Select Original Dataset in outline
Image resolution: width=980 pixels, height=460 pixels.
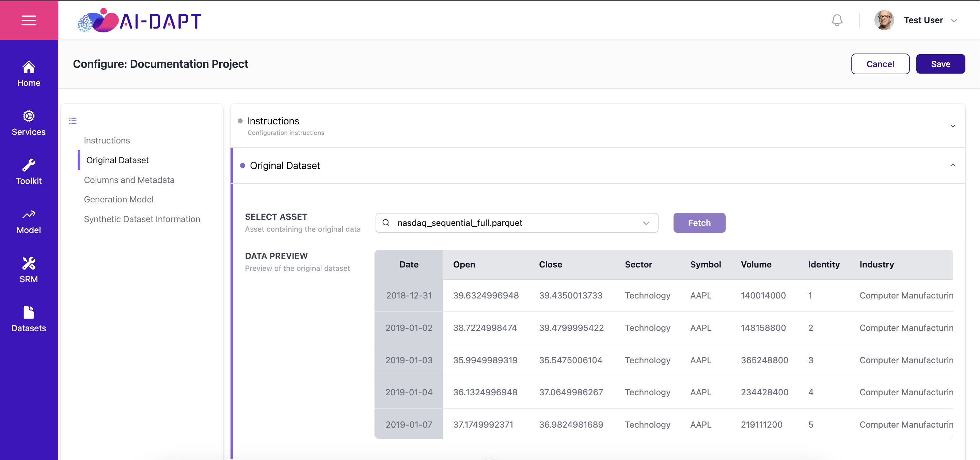pos(117,160)
